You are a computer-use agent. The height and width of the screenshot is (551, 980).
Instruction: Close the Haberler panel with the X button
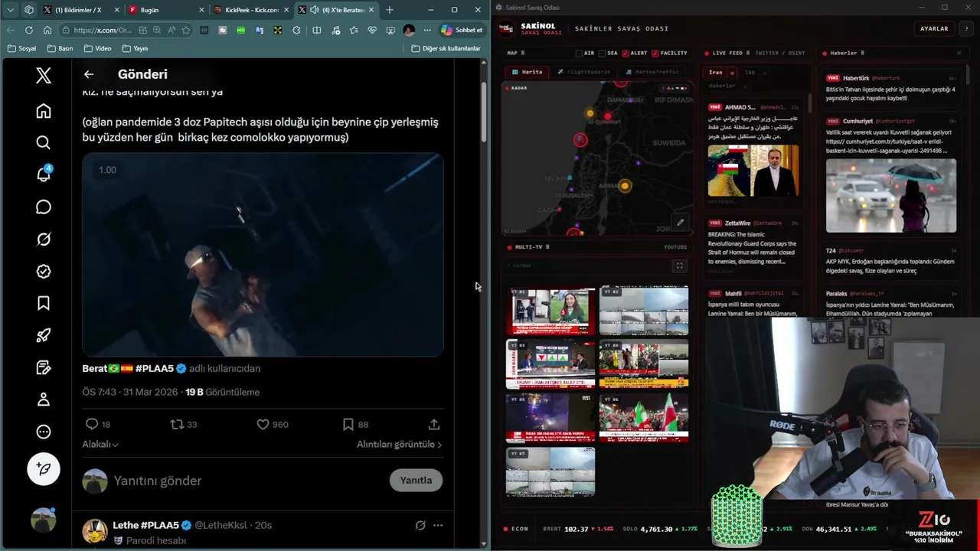(x=959, y=54)
